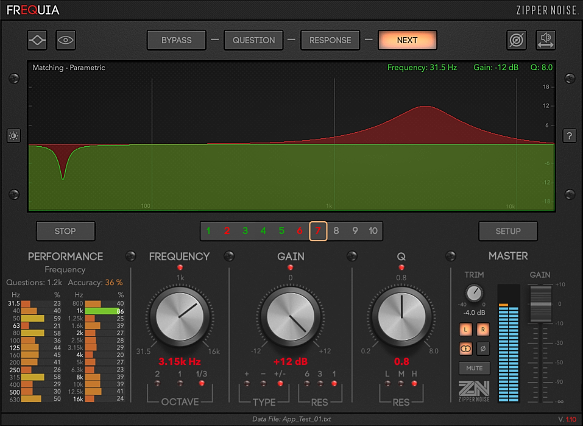Select question number 3
Viewport: 583px width, 426px height.
[x=245, y=231]
